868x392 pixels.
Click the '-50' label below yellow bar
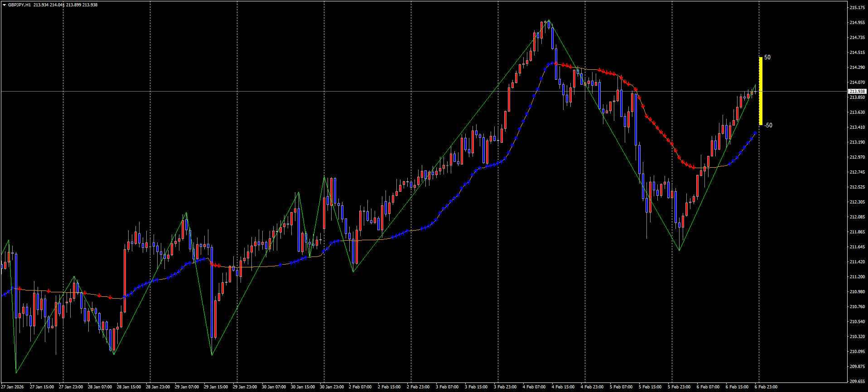click(x=768, y=126)
